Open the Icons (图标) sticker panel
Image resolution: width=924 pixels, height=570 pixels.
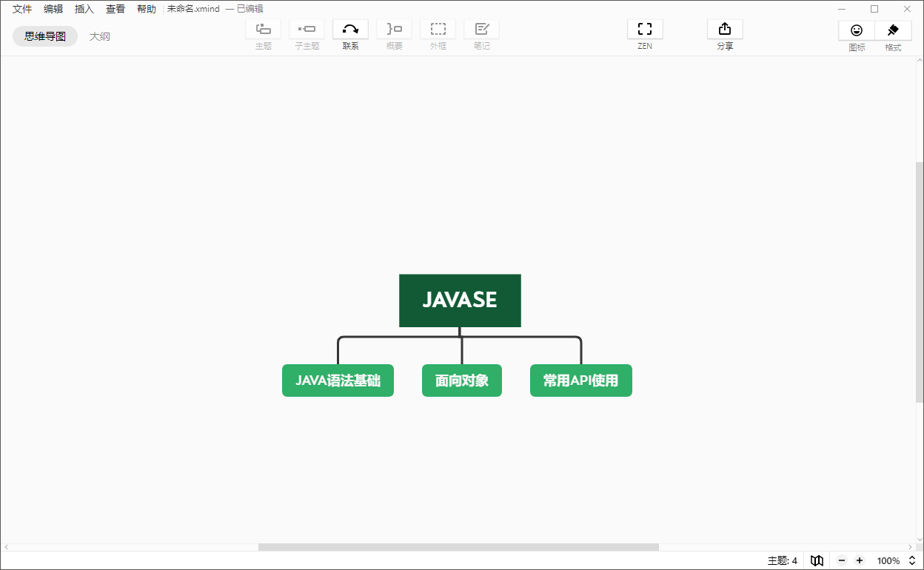[x=857, y=30]
